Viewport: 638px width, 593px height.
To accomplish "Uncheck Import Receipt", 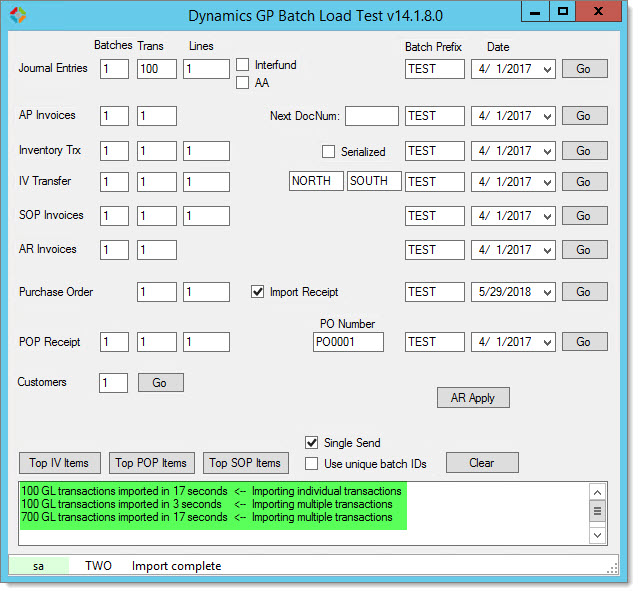I will pyautogui.click(x=257, y=292).
